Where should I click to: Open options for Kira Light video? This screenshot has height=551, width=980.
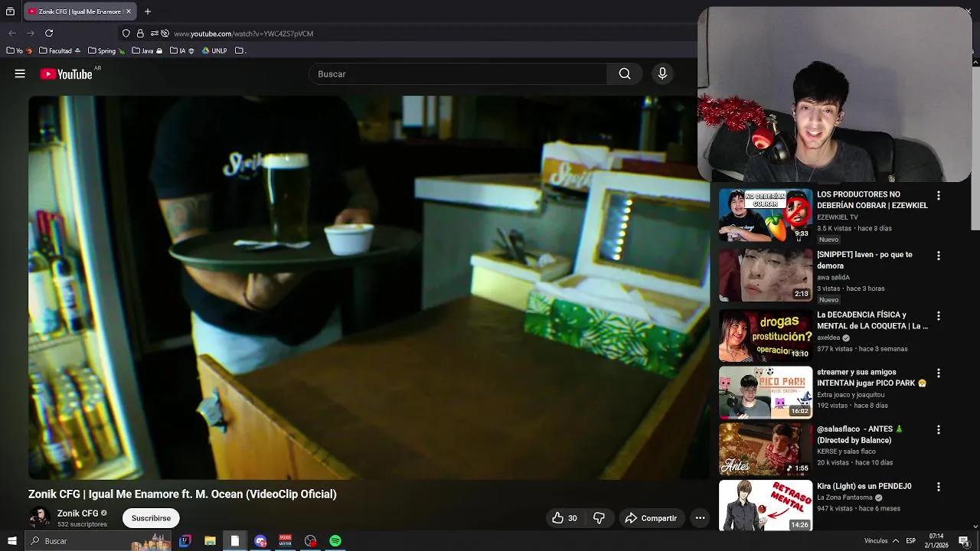(938, 487)
